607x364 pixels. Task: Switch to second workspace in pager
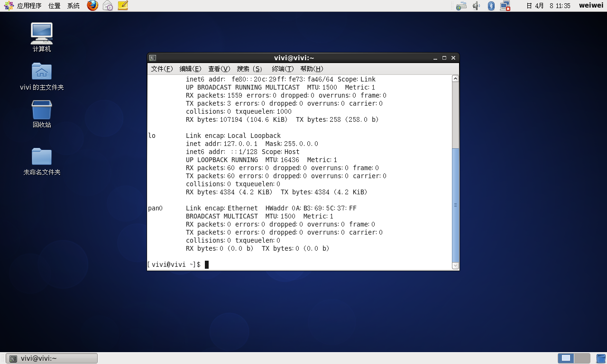(x=582, y=358)
